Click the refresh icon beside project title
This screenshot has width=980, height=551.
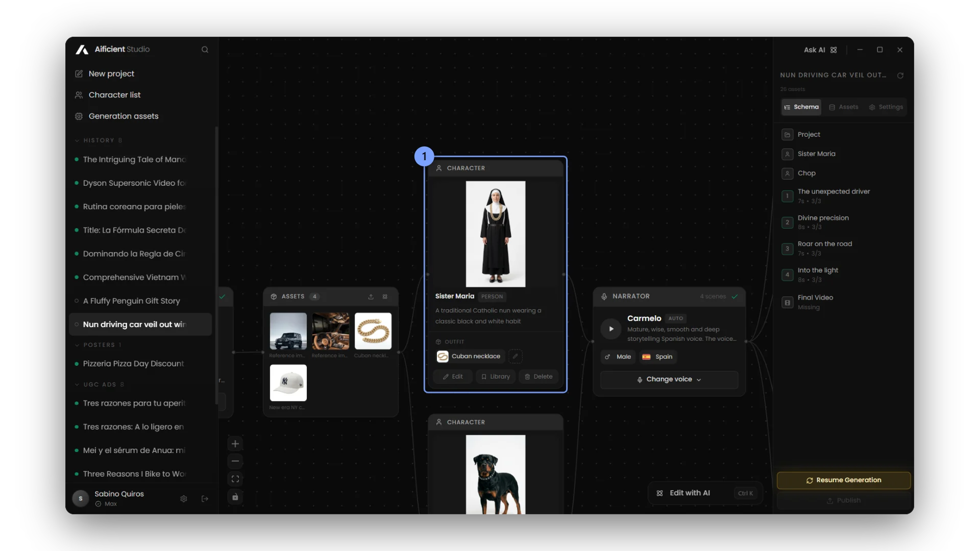tap(900, 76)
